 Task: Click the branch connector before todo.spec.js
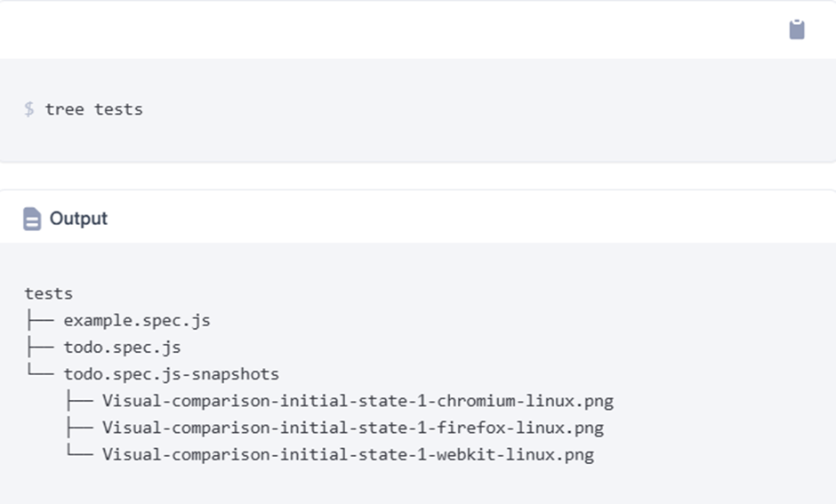(40, 347)
